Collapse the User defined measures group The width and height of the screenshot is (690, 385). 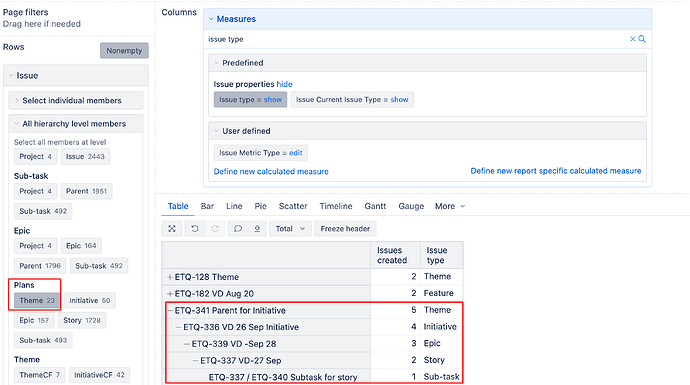point(216,131)
